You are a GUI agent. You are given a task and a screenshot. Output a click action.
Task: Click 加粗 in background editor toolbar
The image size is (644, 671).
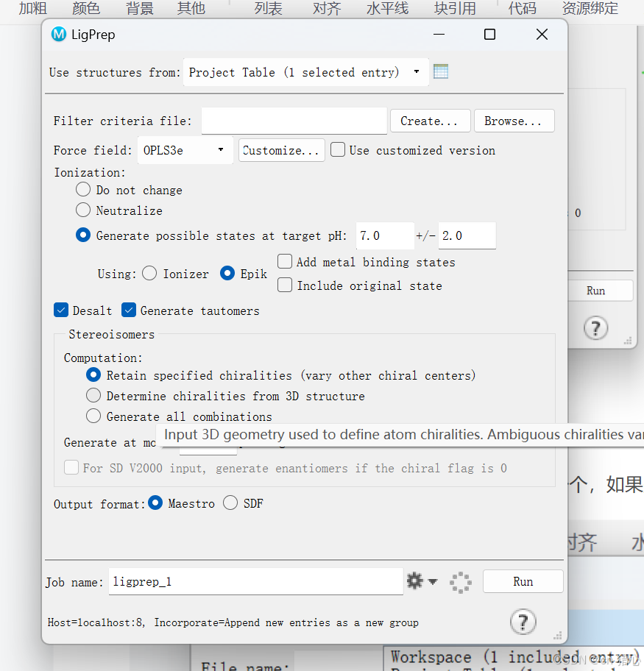[x=32, y=8]
